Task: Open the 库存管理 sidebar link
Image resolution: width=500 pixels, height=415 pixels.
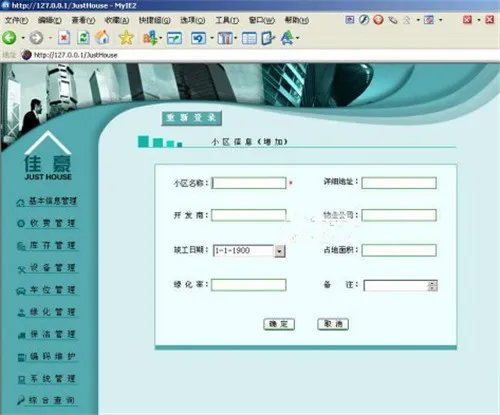Action: [x=52, y=246]
